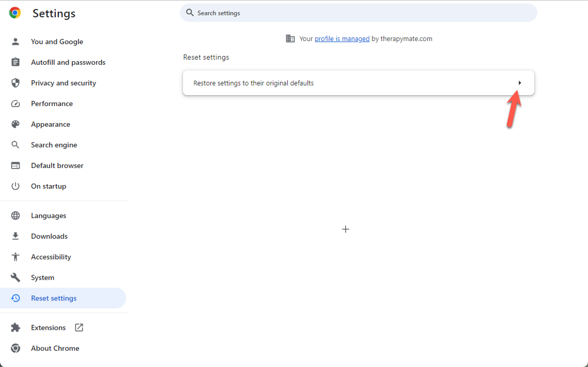Focus the Search settings input field

click(358, 13)
